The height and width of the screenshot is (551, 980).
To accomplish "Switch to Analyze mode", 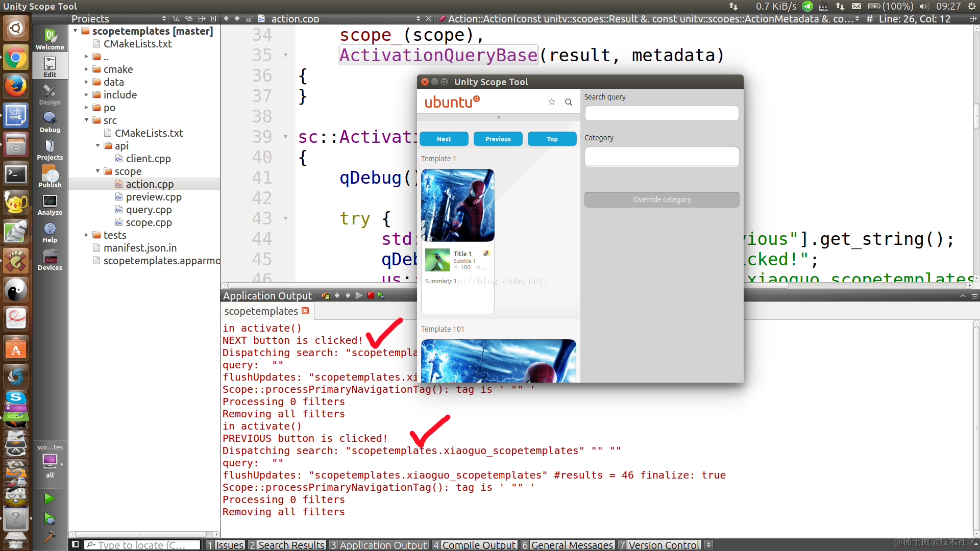I will point(50,204).
